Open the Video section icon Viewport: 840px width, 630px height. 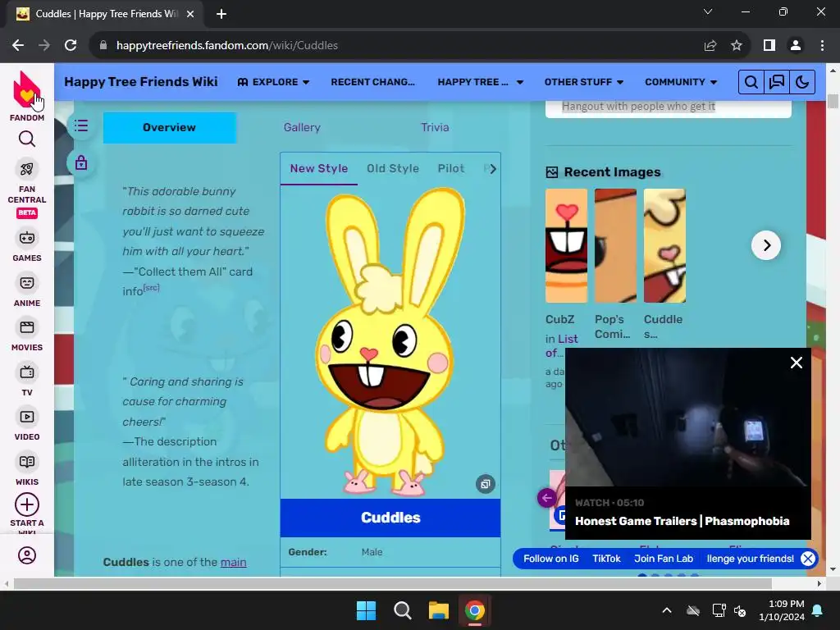(x=27, y=417)
